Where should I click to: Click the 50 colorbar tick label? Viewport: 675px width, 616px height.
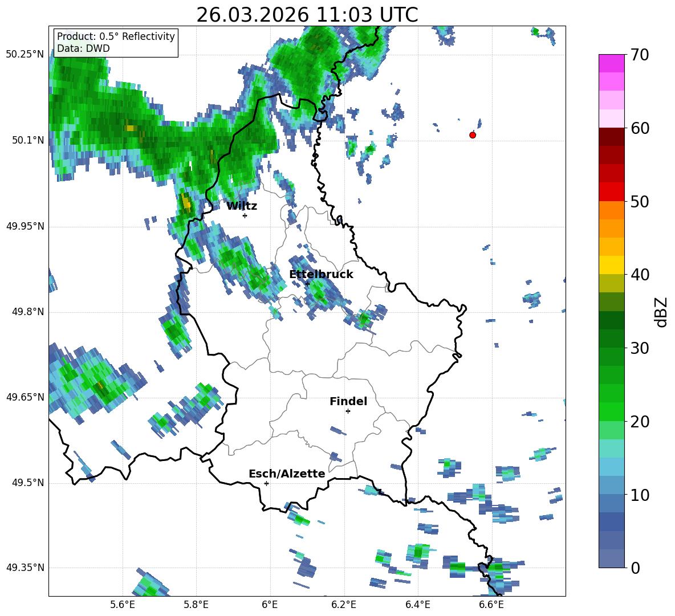(x=640, y=202)
